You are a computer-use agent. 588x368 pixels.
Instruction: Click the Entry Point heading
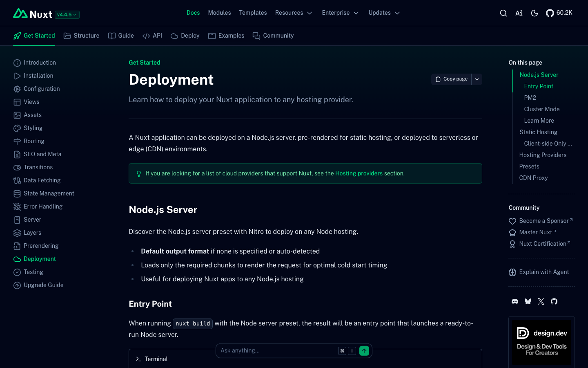click(150, 304)
